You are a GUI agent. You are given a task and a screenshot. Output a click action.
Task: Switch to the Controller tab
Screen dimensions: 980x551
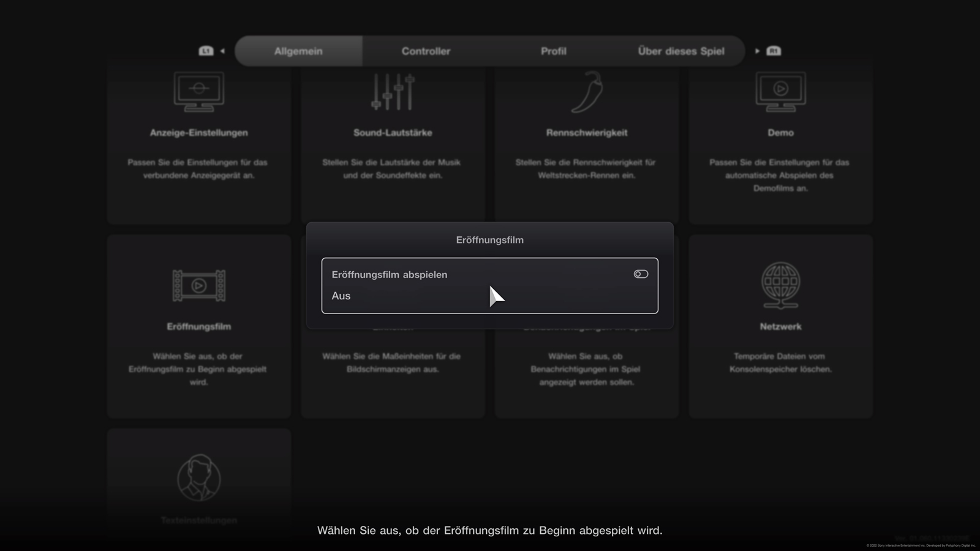tap(426, 51)
